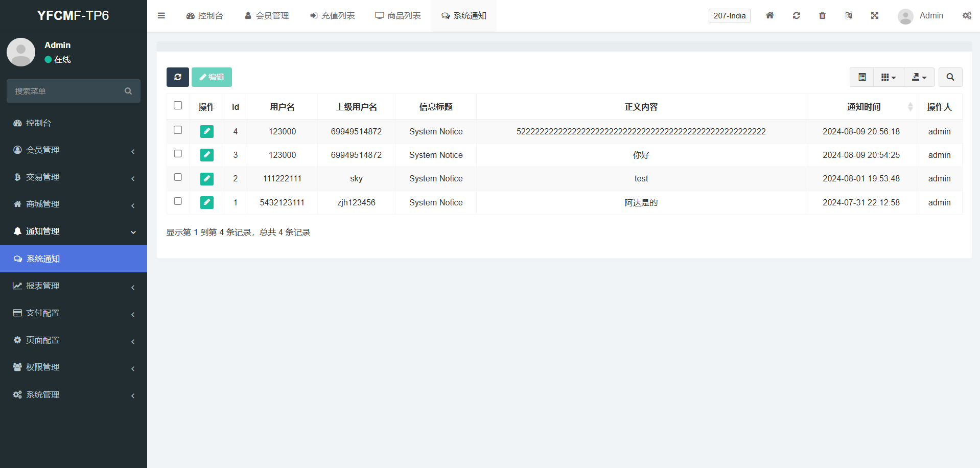Screen dimensions: 980x468
Task: Check the select-all checkbox in table header
Action: point(178,105)
